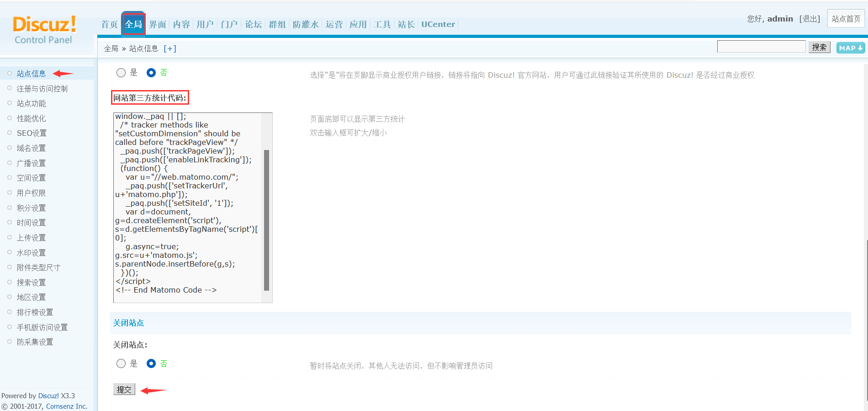Screen dimensions: 868x411
Task: Select 站点信息 in the sidebar
Action: pyautogui.click(x=32, y=74)
